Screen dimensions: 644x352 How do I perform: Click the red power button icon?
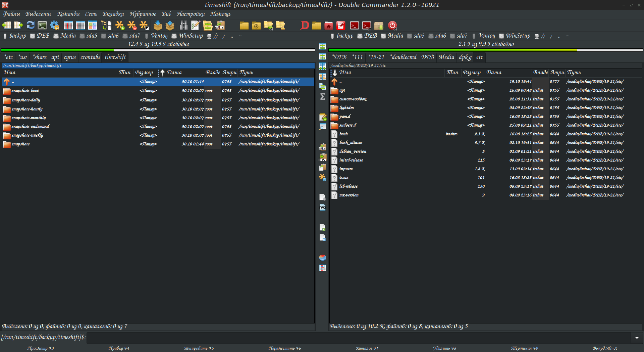392,26
